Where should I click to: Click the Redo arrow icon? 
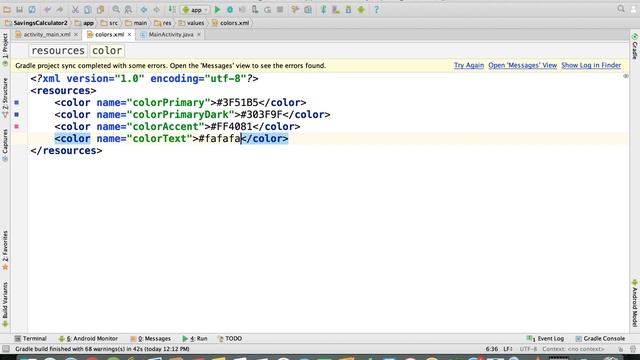click(x=60, y=9)
